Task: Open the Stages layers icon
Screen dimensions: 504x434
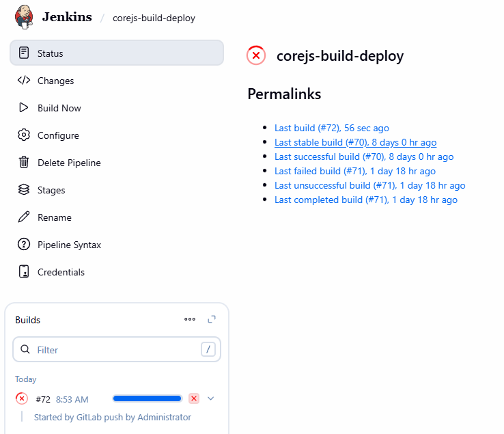Action: pyautogui.click(x=24, y=190)
